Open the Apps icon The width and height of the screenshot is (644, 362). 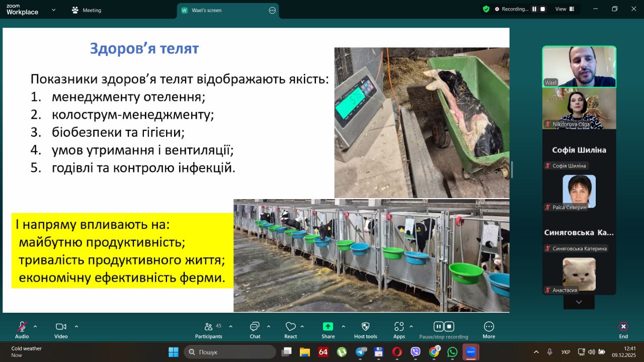click(x=399, y=327)
